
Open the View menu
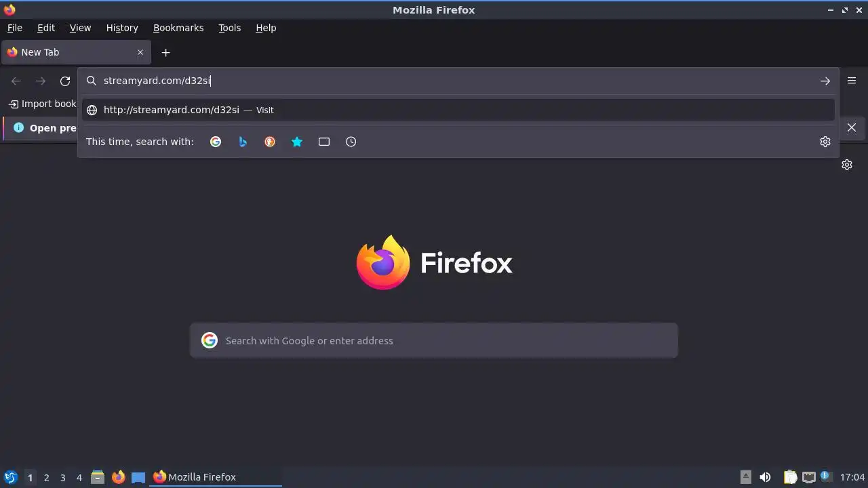pos(80,28)
